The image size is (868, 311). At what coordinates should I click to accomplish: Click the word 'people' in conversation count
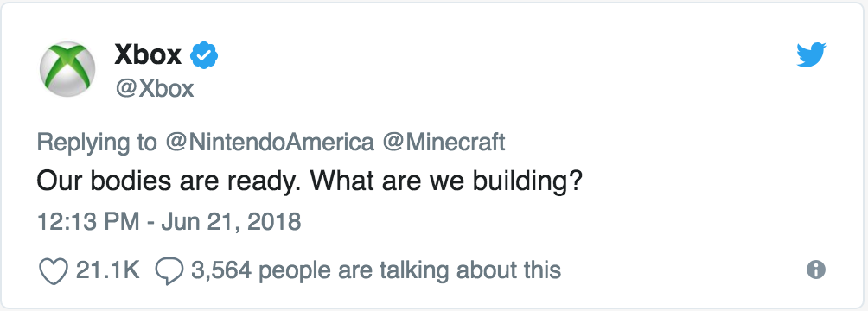(293, 271)
